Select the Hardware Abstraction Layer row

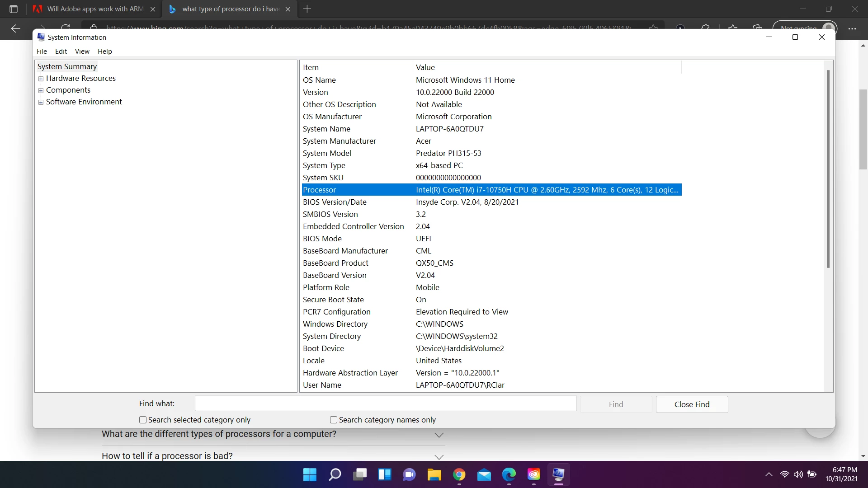pos(491,373)
